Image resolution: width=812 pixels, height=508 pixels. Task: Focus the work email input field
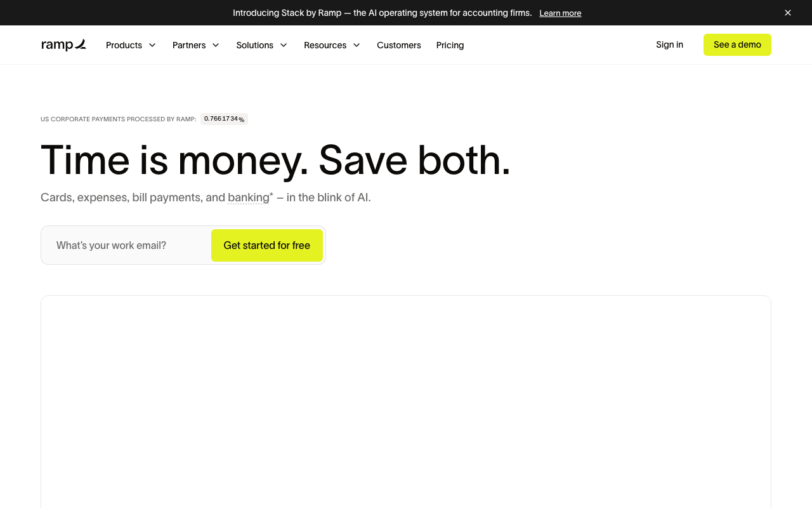pos(126,245)
